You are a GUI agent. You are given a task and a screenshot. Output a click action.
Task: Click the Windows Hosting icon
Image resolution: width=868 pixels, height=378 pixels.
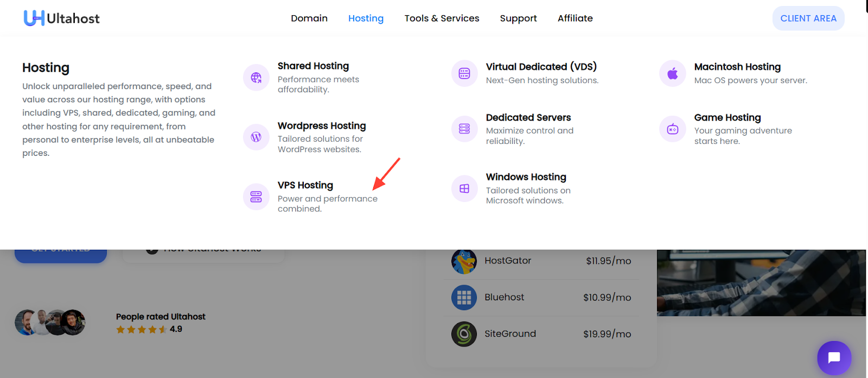pyautogui.click(x=464, y=188)
